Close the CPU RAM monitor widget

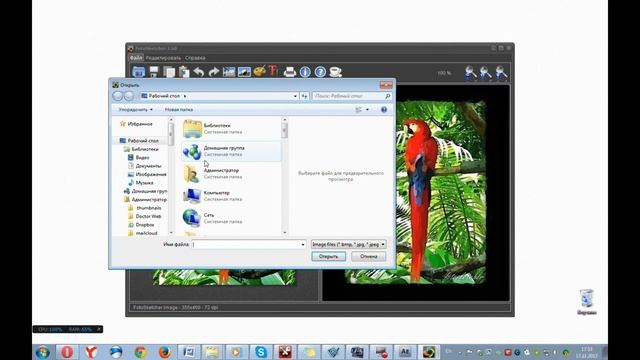click(x=99, y=329)
